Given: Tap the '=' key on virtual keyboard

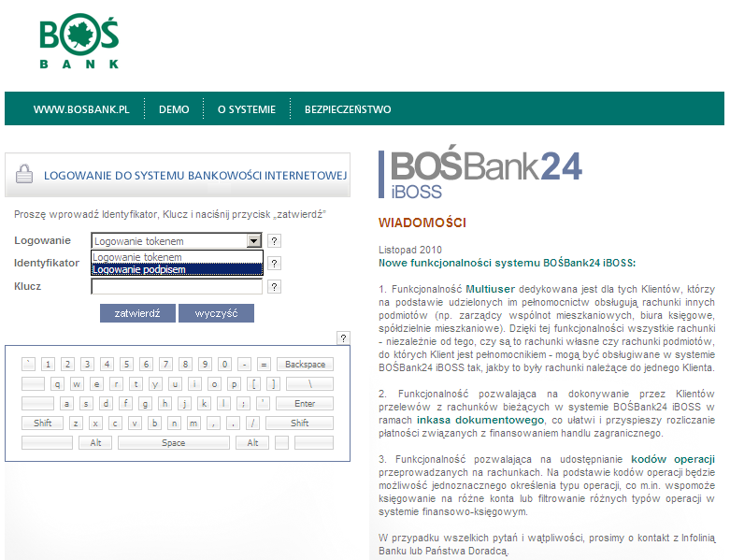Looking at the screenshot, I should point(264,364).
